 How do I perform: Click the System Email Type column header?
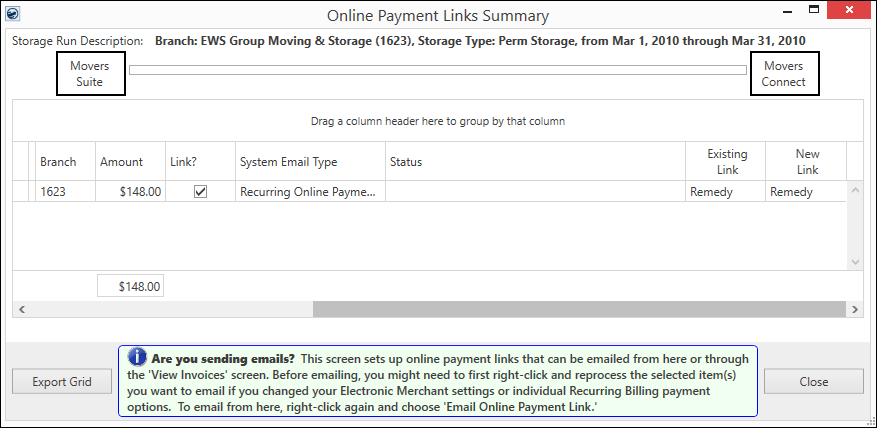click(310, 162)
